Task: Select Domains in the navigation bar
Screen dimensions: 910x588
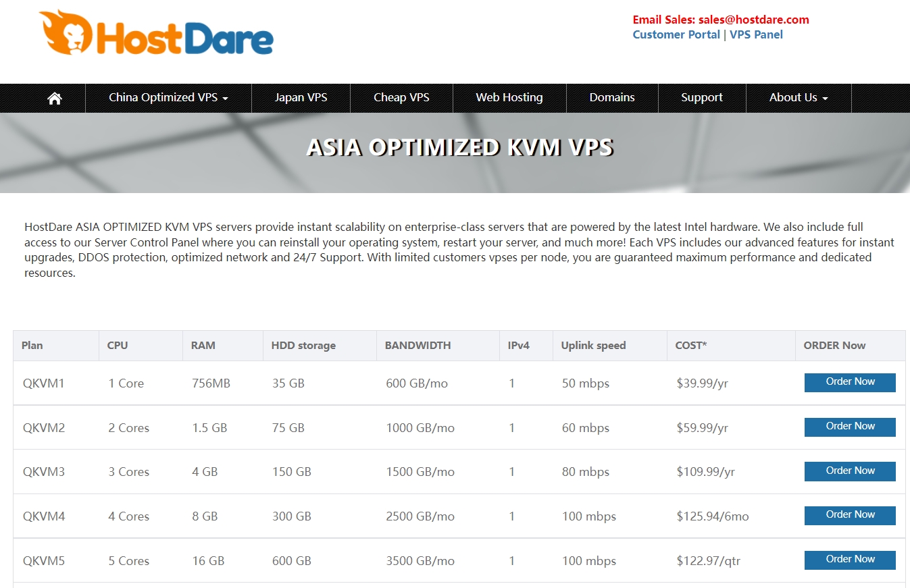Action: [x=611, y=98]
